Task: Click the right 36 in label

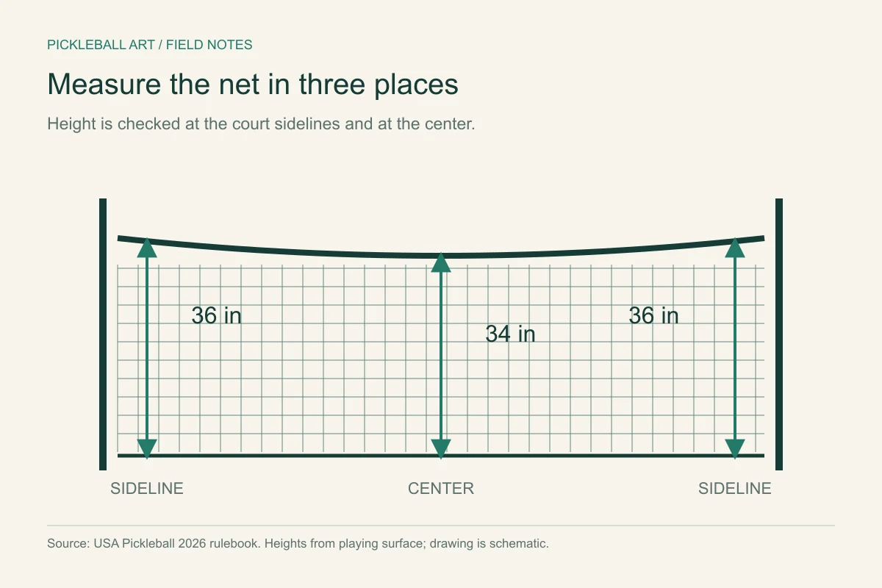Action: tap(653, 315)
